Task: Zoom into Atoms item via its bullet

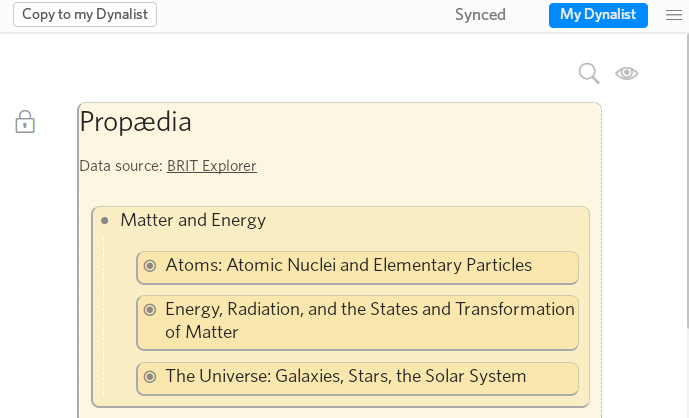Action: coord(150,265)
